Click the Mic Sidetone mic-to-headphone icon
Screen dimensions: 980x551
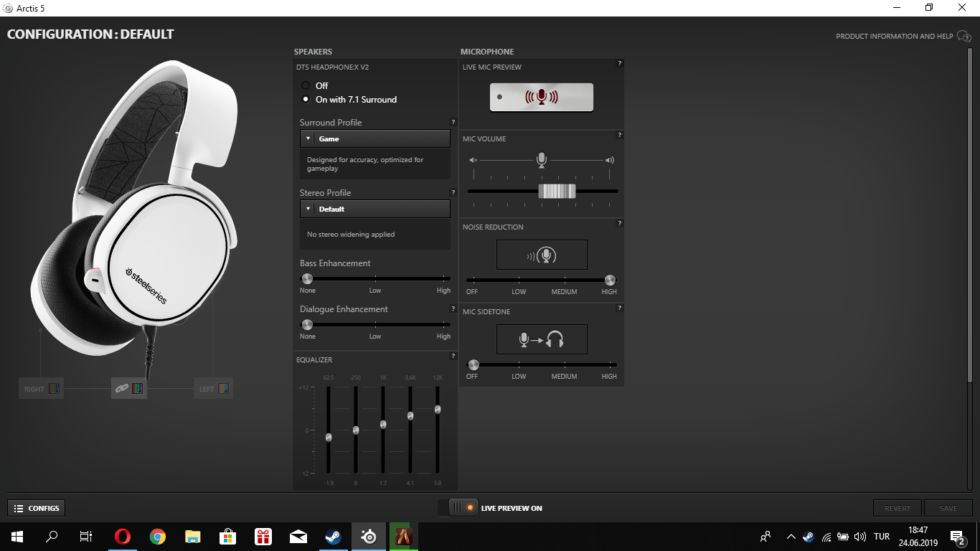(542, 339)
